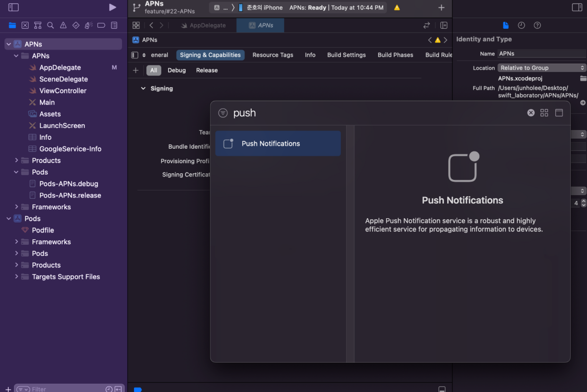The width and height of the screenshot is (587, 392).
Task: Open Pods-APNs.debug configuration file
Action: point(68,184)
